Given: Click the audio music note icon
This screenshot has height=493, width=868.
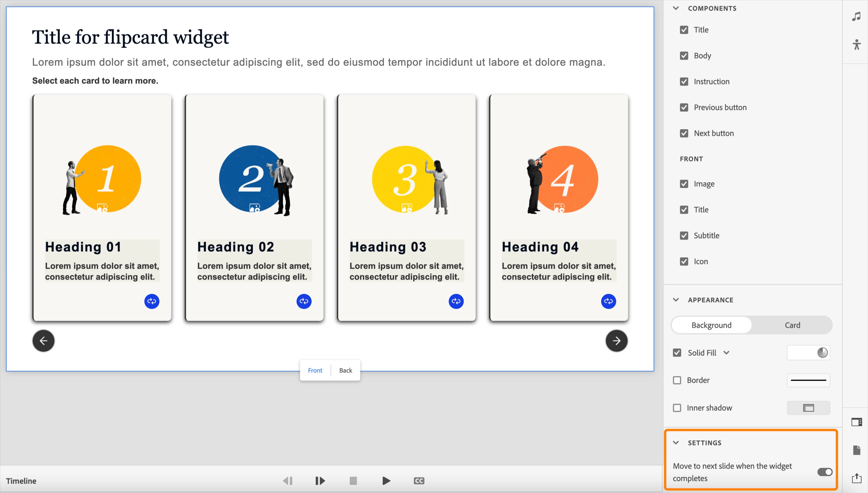Looking at the screenshot, I should (x=856, y=16).
